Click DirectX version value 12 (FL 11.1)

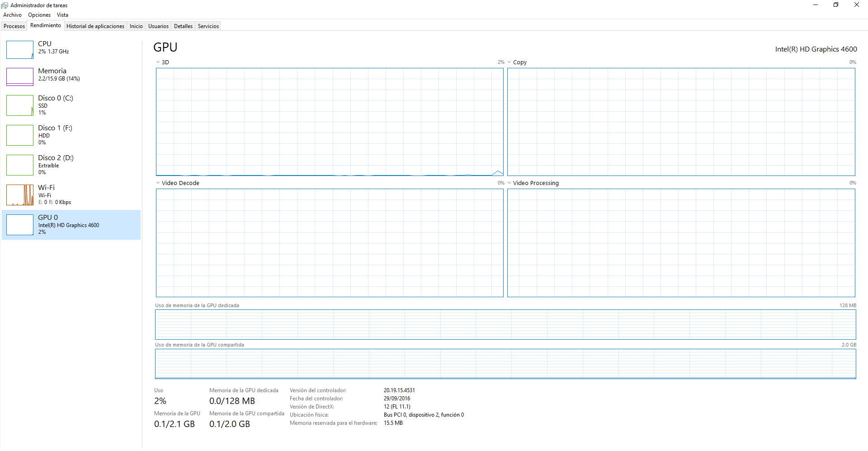[397, 407]
